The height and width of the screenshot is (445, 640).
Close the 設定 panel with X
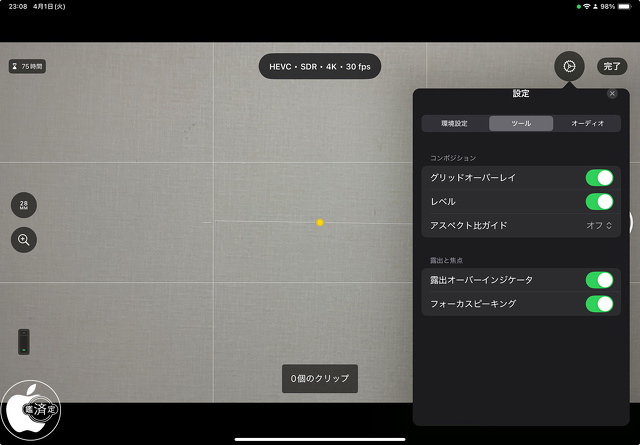[x=612, y=93]
